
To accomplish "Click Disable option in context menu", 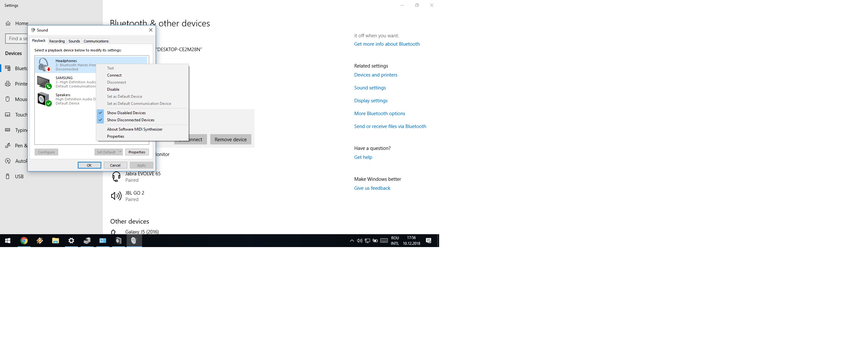I will [113, 89].
